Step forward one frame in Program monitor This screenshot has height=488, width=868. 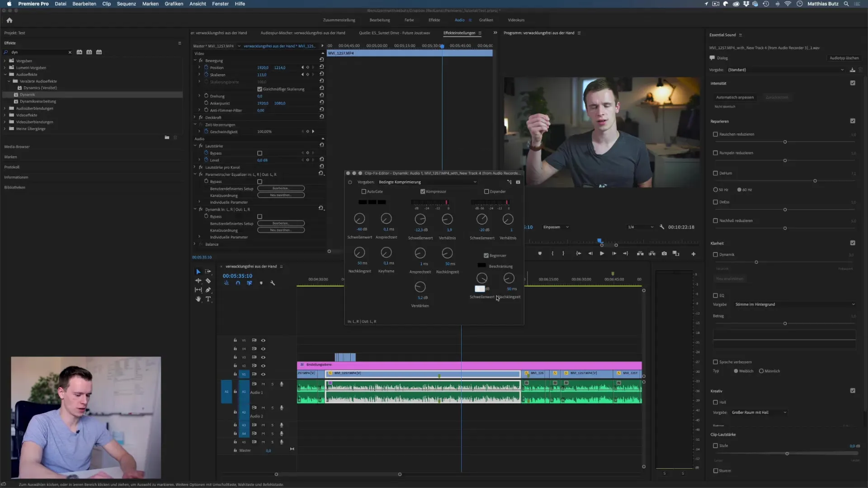coord(614,254)
